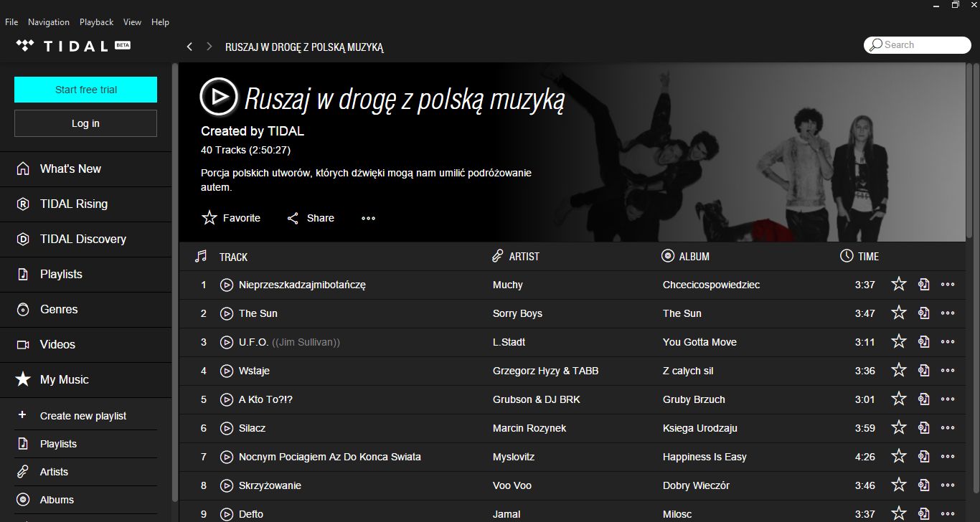Toggle favorite star on Silacz row

tap(899, 427)
